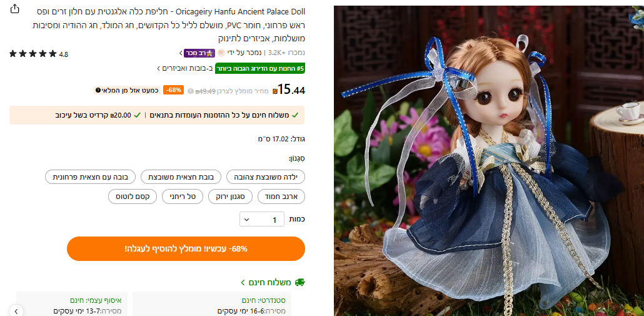Select style טל ריחני
Image resolution: width=644 pixels, height=316 pixels.
pos(183,197)
